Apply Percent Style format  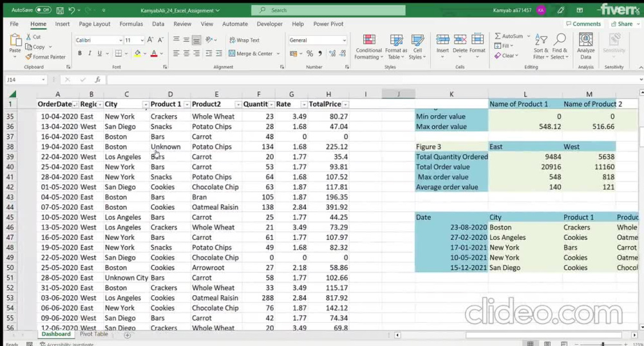coord(310,53)
